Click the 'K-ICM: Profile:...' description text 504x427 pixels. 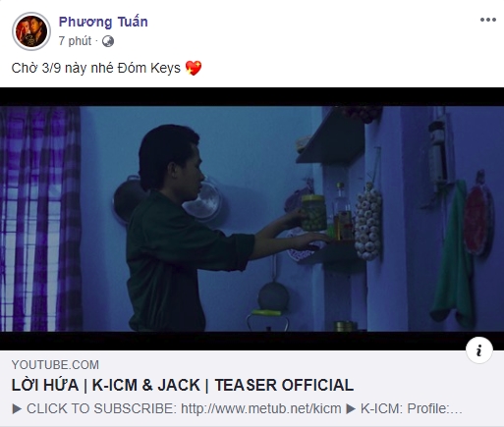pos(411,408)
